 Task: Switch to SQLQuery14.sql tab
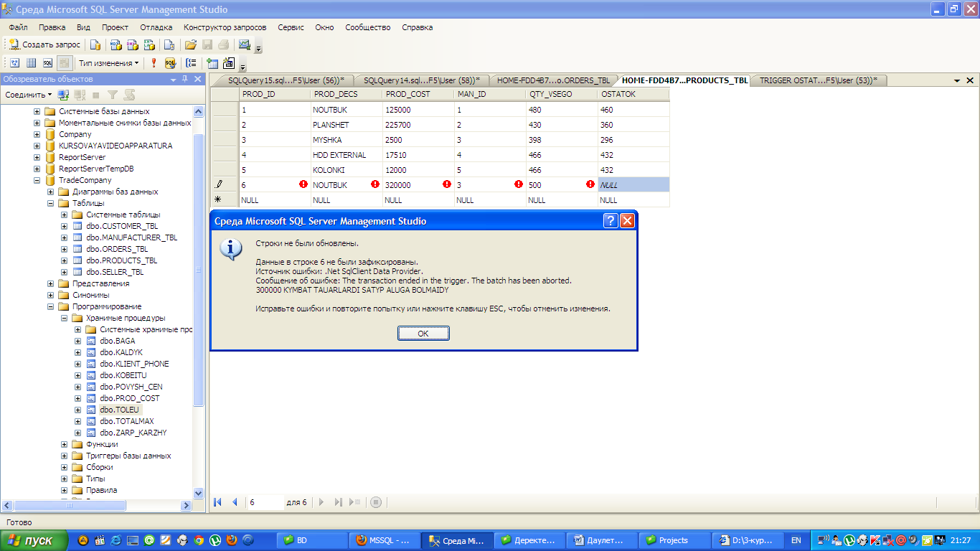[x=421, y=80]
